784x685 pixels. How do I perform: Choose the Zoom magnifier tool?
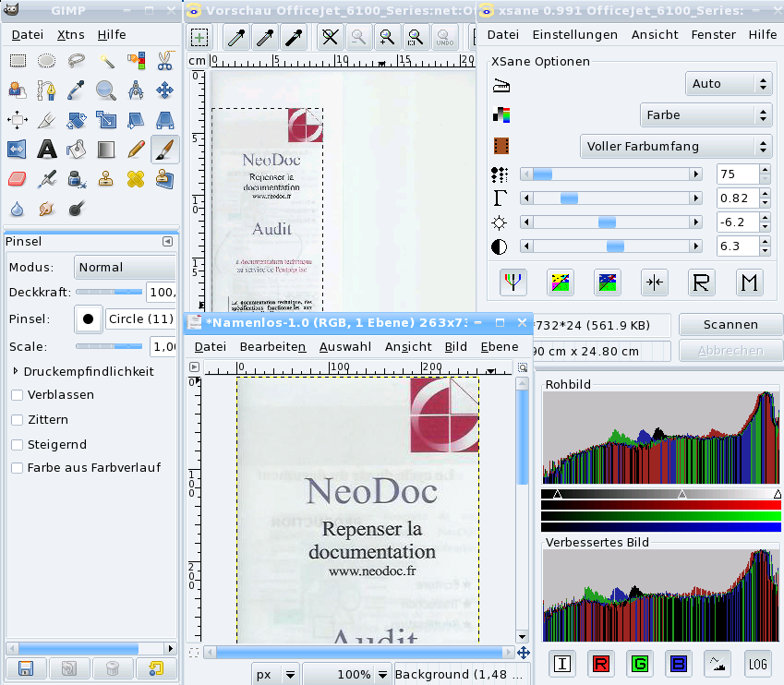point(106,90)
